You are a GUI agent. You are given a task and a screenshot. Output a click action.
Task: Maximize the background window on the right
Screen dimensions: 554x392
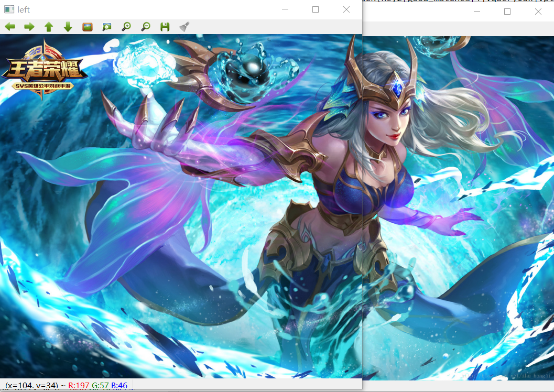point(507,12)
